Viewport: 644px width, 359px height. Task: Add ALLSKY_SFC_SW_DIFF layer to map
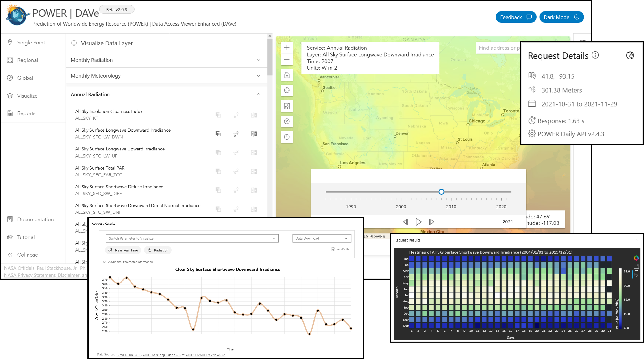[218, 190]
